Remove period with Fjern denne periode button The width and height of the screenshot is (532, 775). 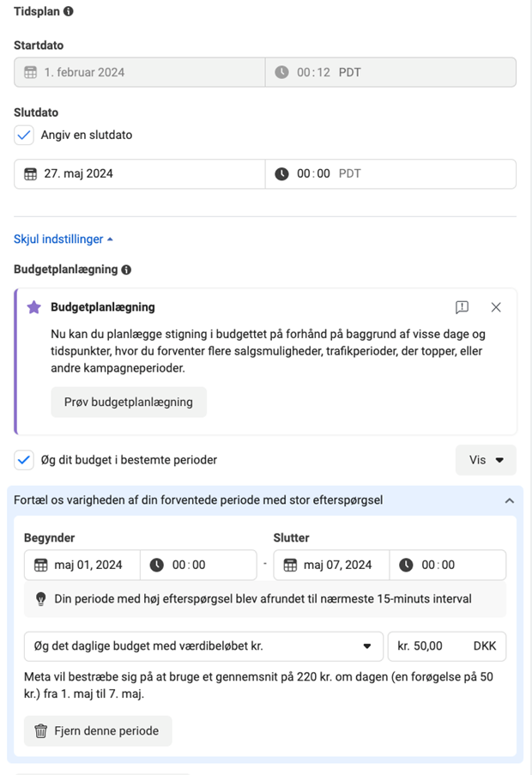click(98, 731)
